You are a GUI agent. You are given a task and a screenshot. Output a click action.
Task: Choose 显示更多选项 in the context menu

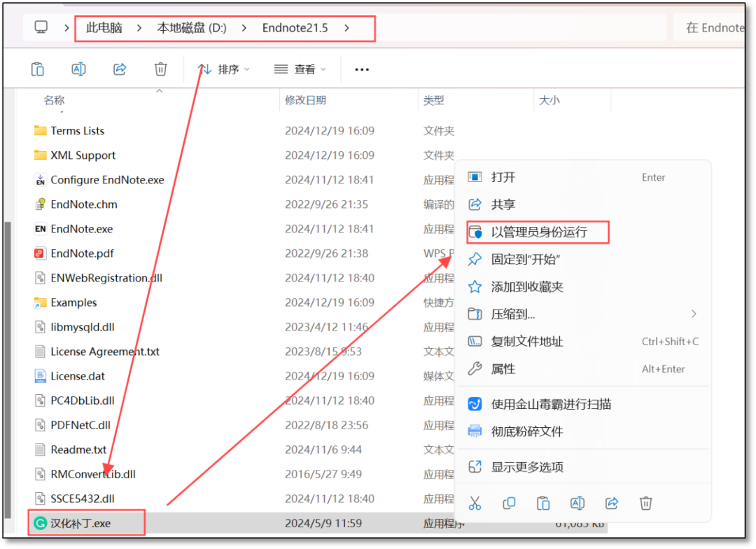583,467
